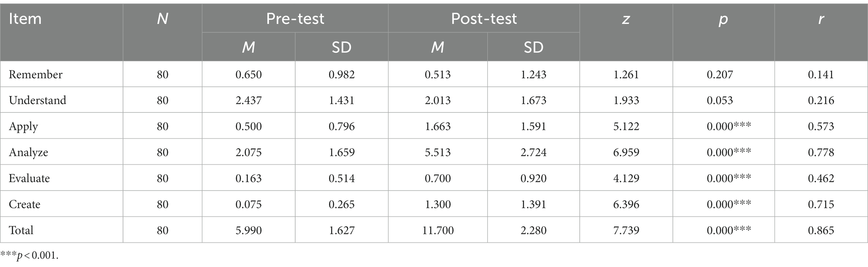Screen dimensions: 868x267
Task: Click the "***p < 0.001" footnote
Action: (x=29, y=256)
